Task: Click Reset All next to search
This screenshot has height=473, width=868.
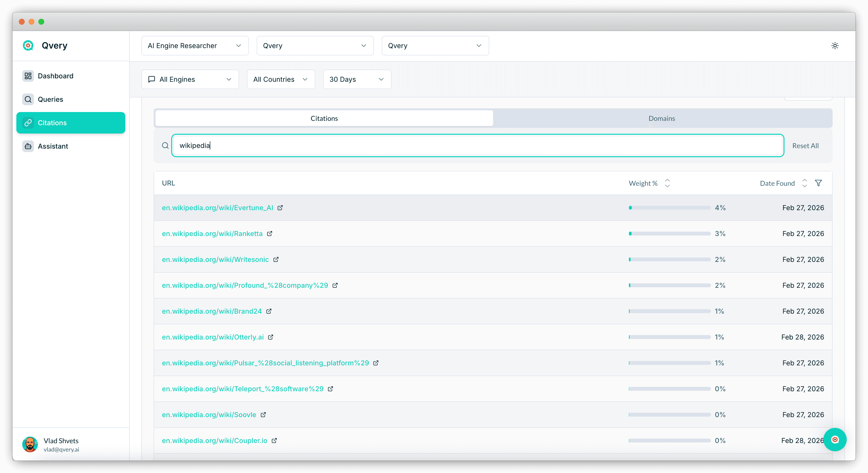Action: (x=805, y=146)
